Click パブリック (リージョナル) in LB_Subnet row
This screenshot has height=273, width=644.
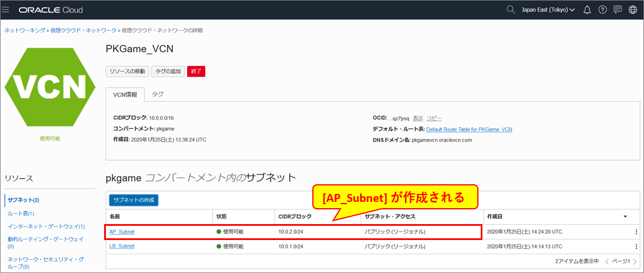pyautogui.click(x=395, y=246)
